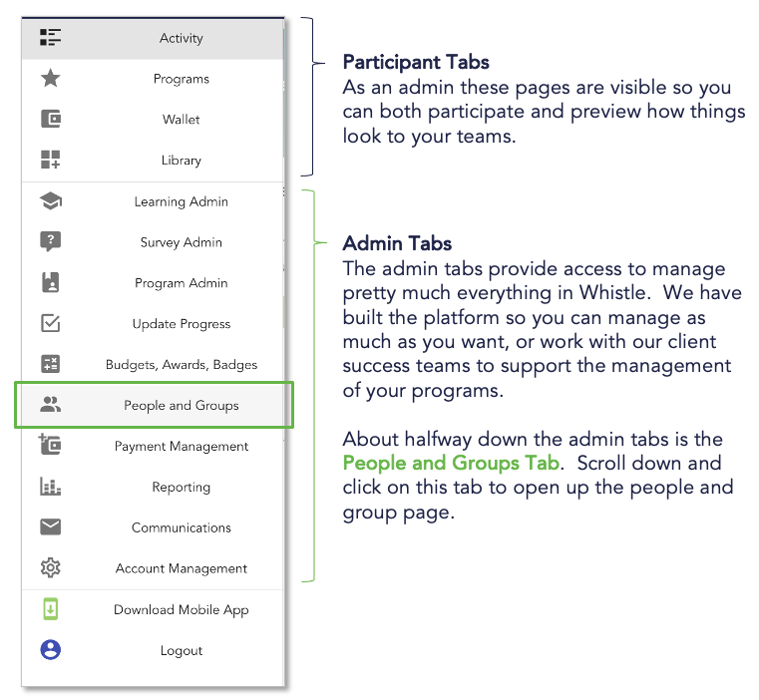Viewport: 759px width, 700px height.
Task: Click Logout label
Action: [x=182, y=650]
